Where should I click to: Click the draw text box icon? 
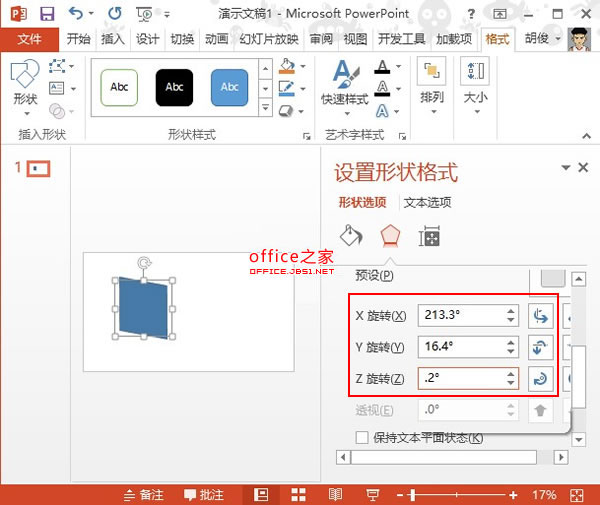coord(57,88)
